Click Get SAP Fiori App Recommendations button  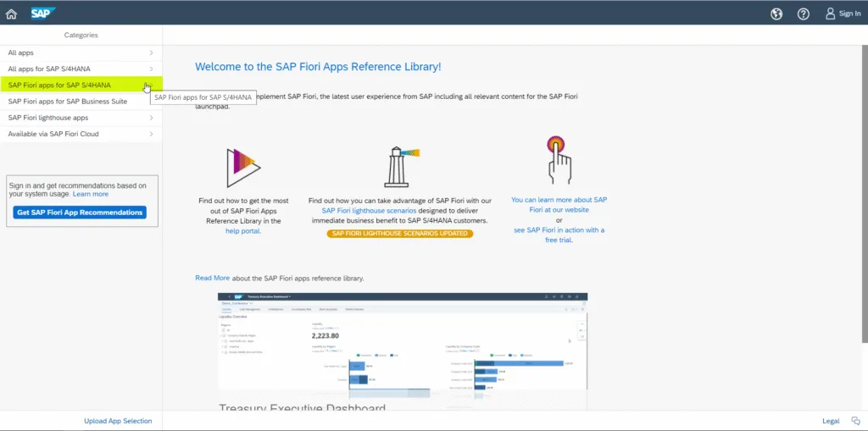[x=80, y=213]
